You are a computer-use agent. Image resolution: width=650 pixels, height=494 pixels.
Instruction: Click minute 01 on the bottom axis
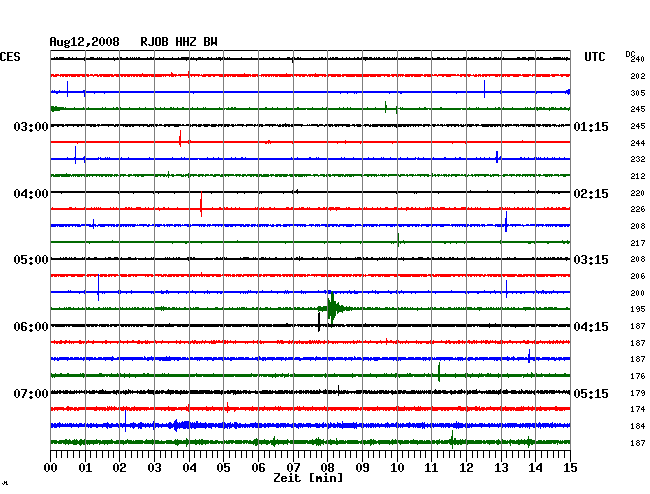click(85, 467)
